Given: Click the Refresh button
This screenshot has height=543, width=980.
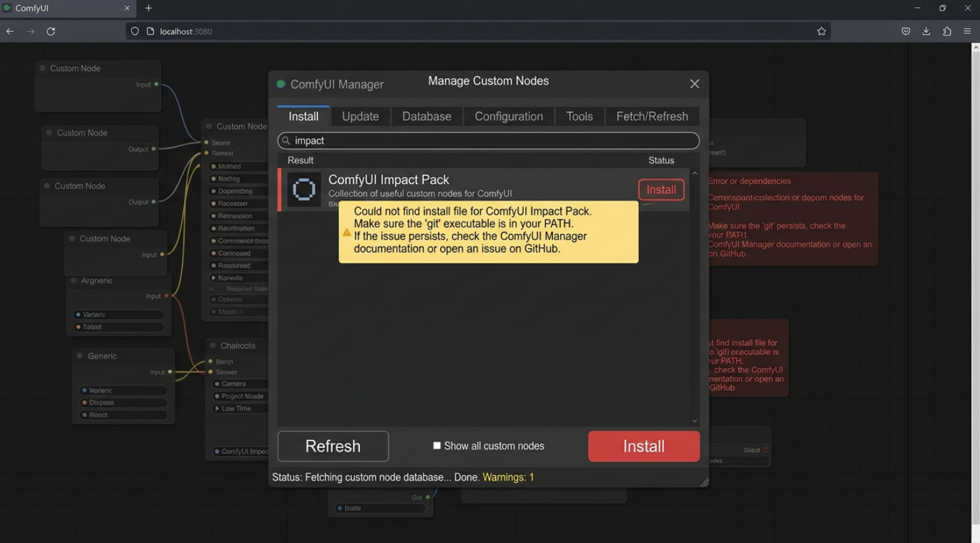Looking at the screenshot, I should [x=333, y=446].
